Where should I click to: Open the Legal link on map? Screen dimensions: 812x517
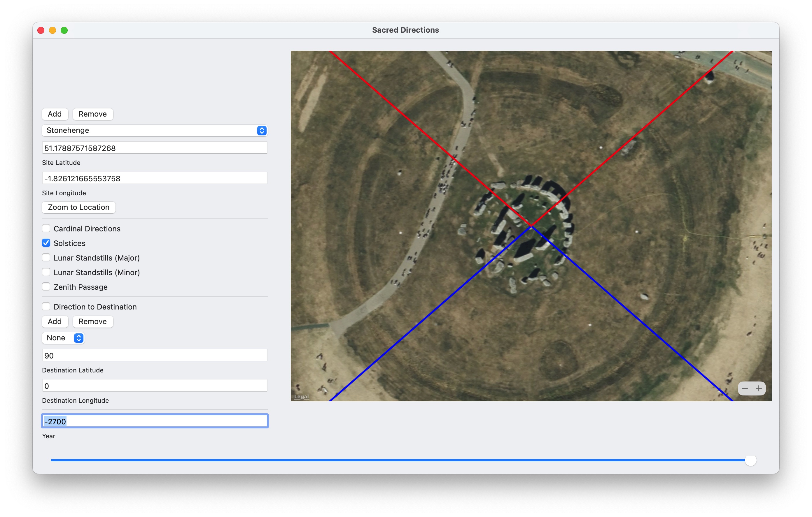pyautogui.click(x=301, y=397)
